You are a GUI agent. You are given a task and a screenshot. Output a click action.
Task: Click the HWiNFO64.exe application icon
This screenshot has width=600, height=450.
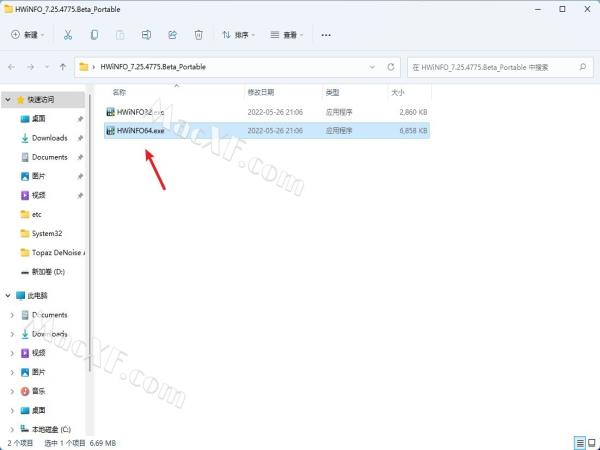point(111,130)
